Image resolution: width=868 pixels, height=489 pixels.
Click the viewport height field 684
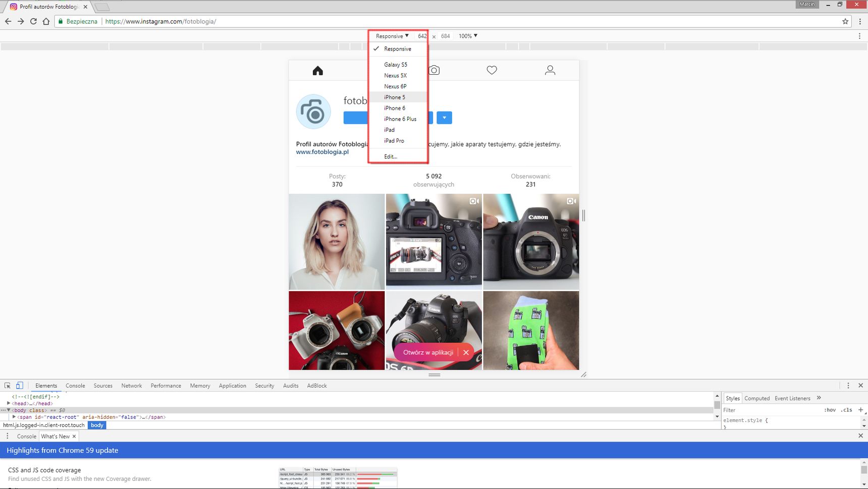[x=445, y=36]
